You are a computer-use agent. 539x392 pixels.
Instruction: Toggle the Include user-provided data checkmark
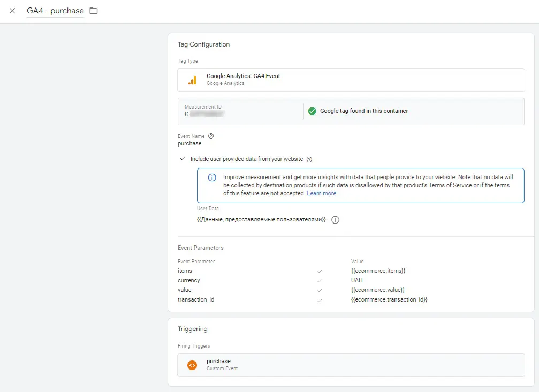click(x=183, y=159)
